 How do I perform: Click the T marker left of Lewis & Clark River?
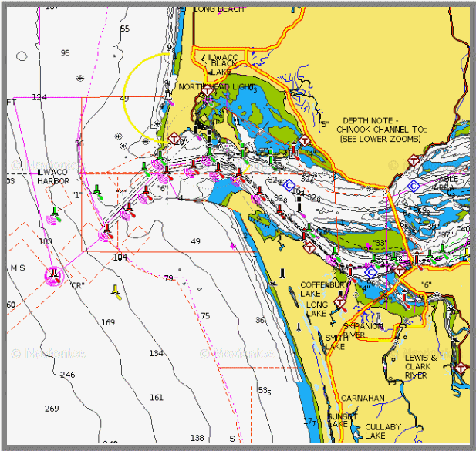coord(461,369)
